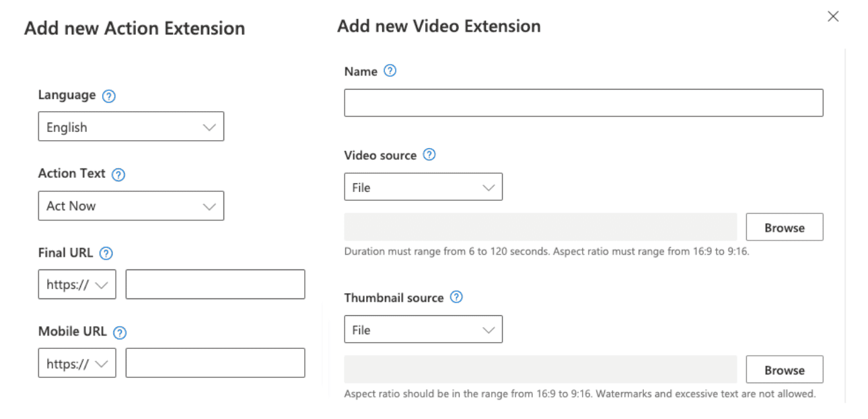Click the grey video file path box

coord(540,227)
